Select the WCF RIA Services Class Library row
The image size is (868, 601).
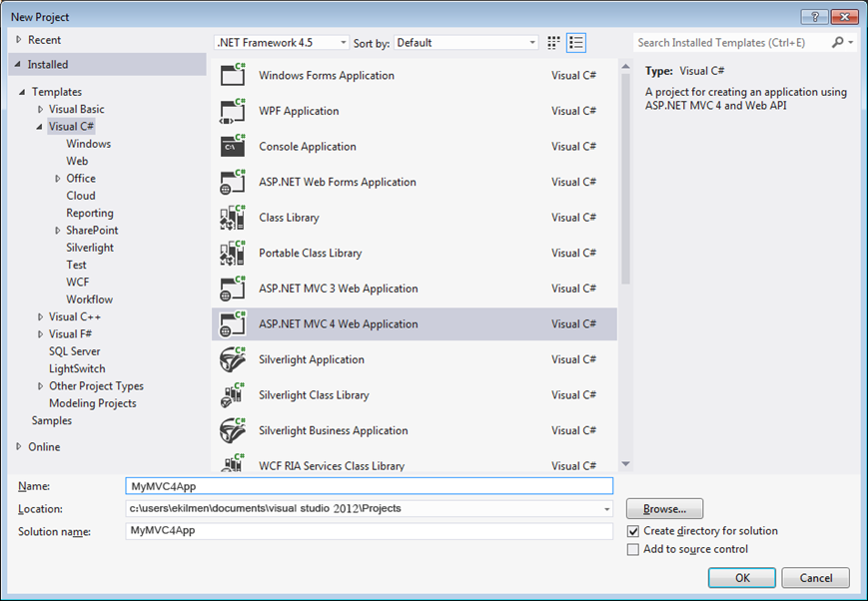(x=415, y=464)
